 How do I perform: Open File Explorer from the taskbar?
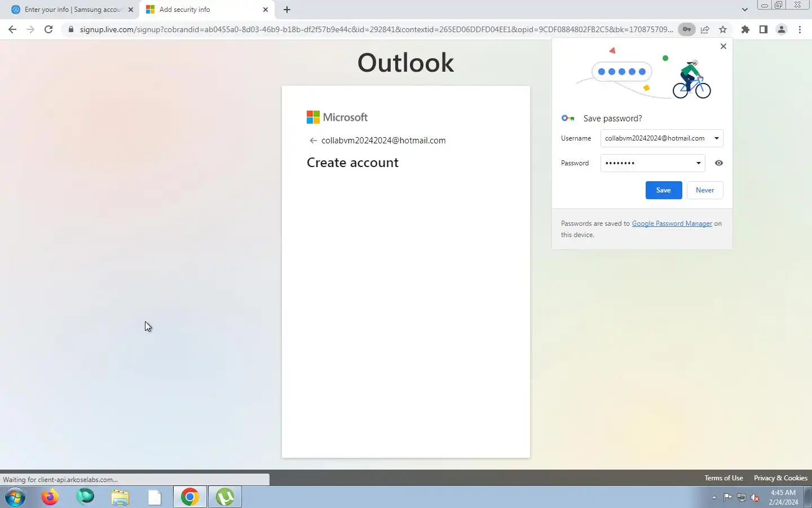(x=120, y=497)
